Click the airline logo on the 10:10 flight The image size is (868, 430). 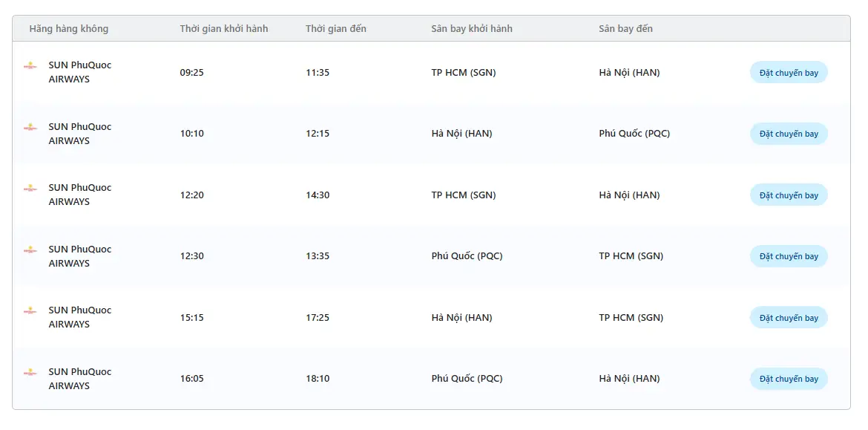tap(30, 127)
